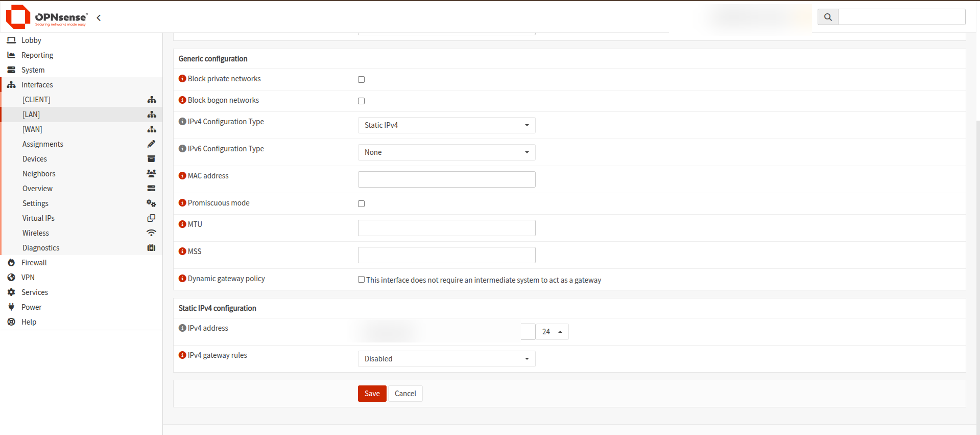Click the pencil icon beside Assignments
This screenshot has height=435, width=980.
click(151, 144)
